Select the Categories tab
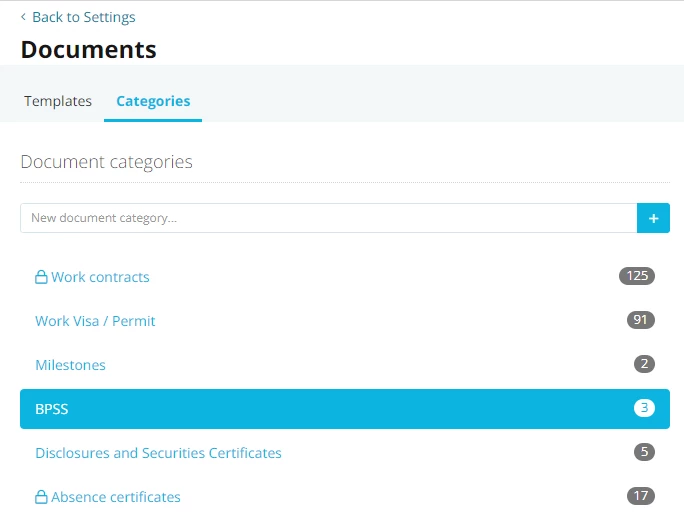The width and height of the screenshot is (684, 518). pyautogui.click(x=153, y=101)
